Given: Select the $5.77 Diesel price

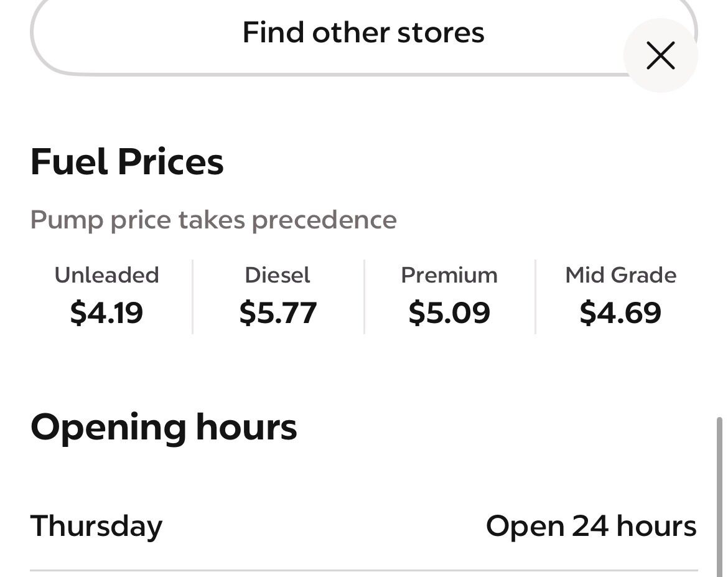Looking at the screenshot, I should pyautogui.click(x=278, y=312).
